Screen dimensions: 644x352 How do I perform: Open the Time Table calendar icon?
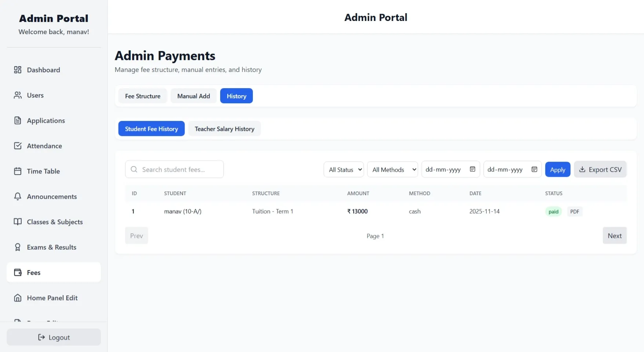18,171
